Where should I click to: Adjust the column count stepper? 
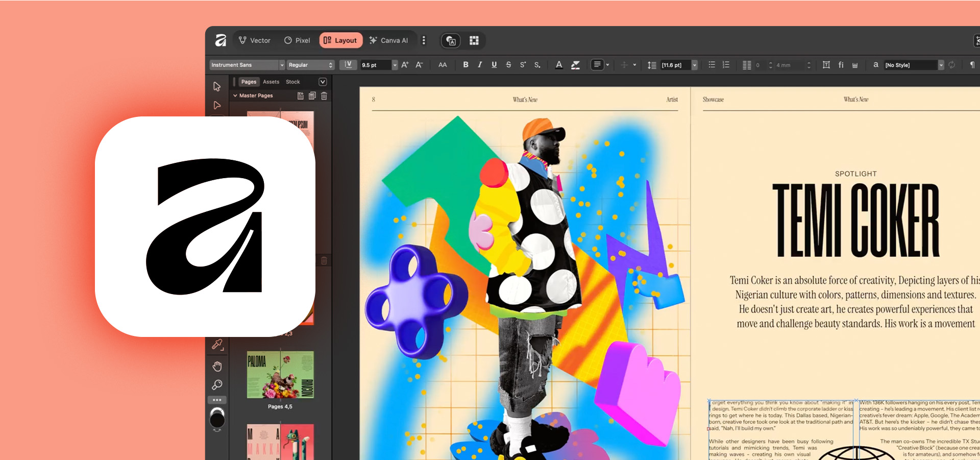pyautogui.click(x=771, y=65)
